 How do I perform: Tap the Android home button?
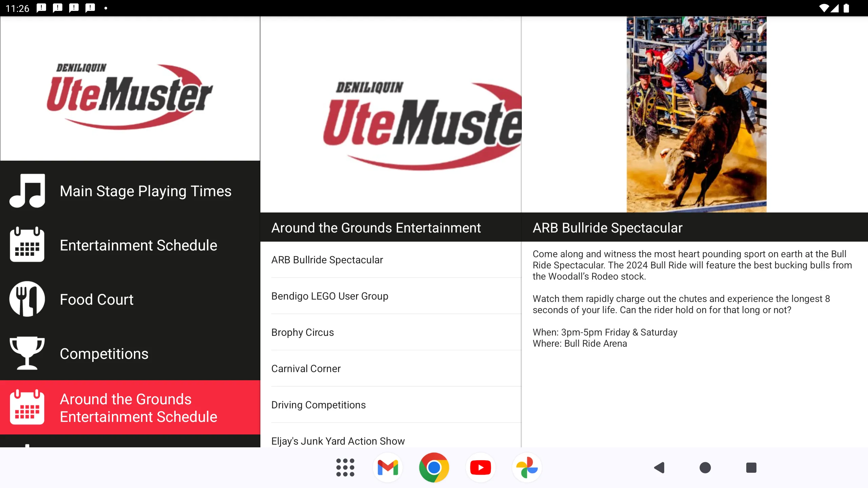click(705, 468)
